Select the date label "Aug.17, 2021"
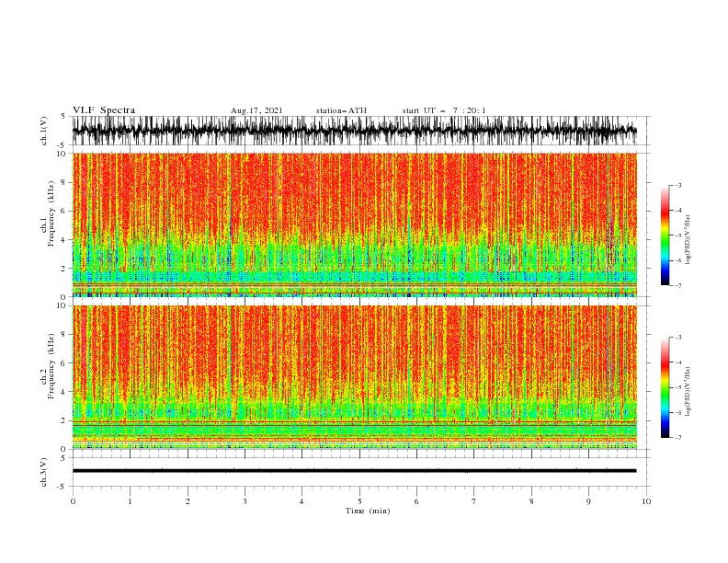Image resolution: width=728 pixels, height=563 pixels. click(256, 110)
